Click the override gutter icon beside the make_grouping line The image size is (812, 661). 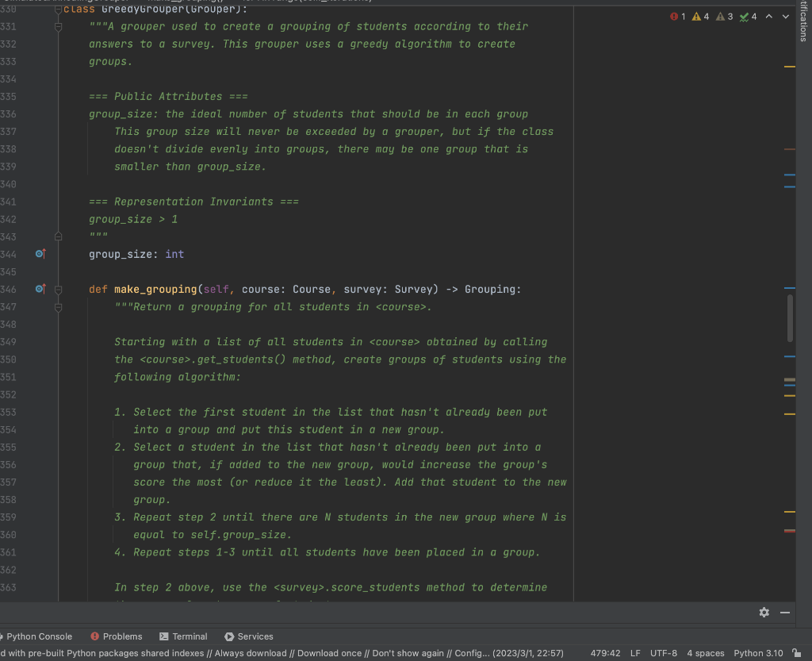(40, 289)
